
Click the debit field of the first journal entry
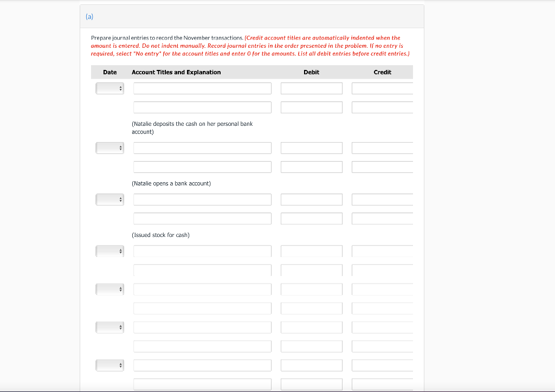[311, 88]
